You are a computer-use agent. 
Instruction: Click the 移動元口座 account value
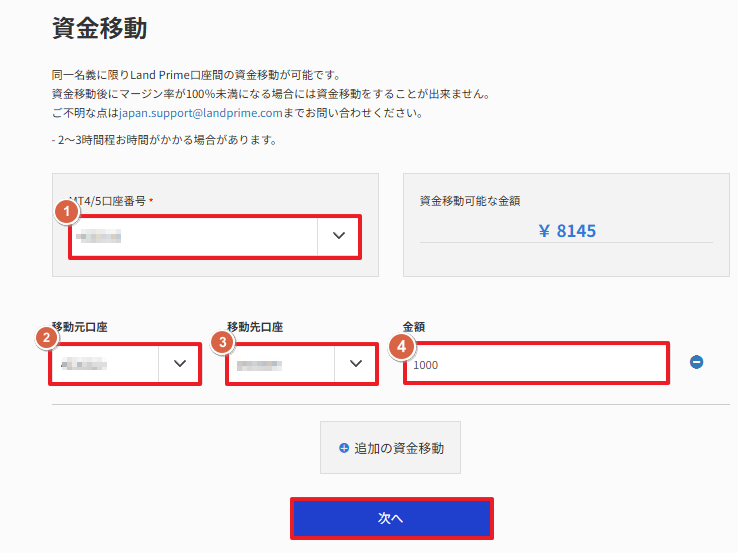click(84, 364)
